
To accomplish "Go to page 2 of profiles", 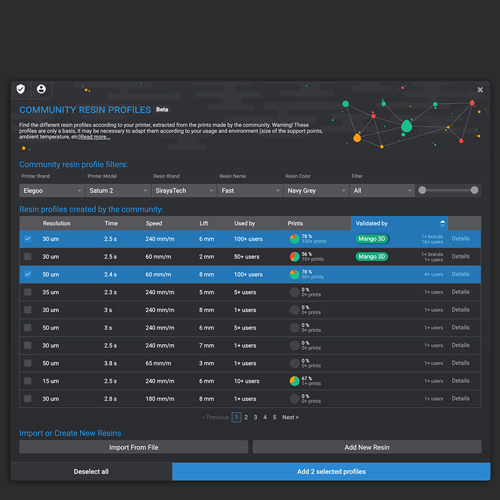I will point(246,417).
